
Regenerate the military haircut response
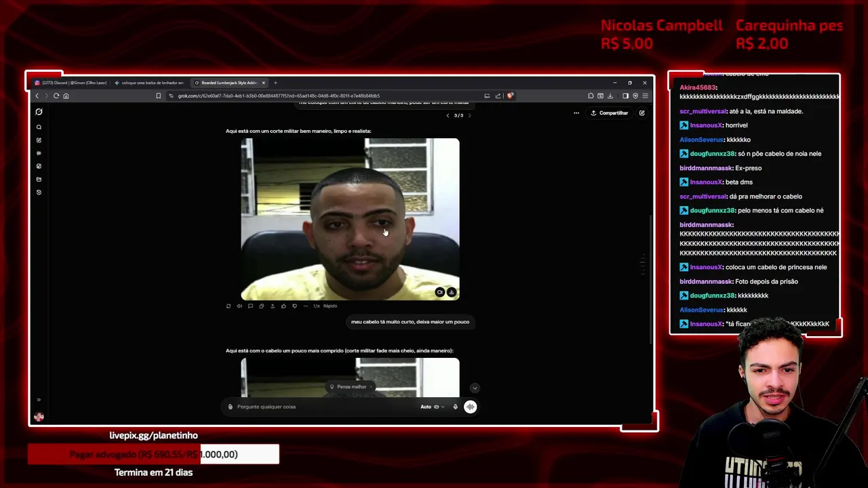tap(229, 306)
